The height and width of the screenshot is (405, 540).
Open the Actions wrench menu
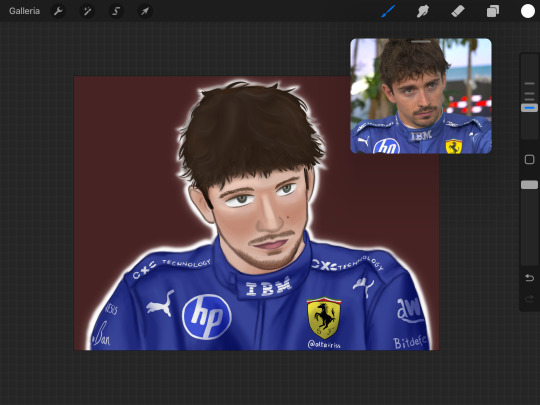58,11
